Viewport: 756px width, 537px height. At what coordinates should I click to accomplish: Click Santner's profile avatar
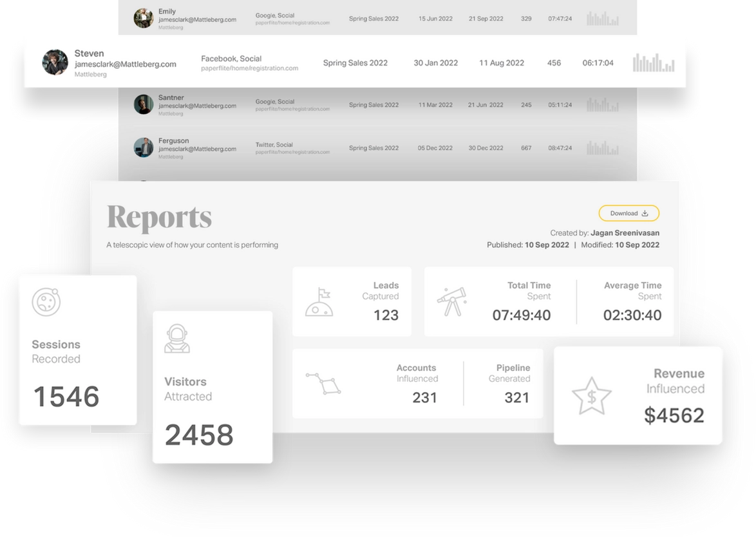(143, 104)
